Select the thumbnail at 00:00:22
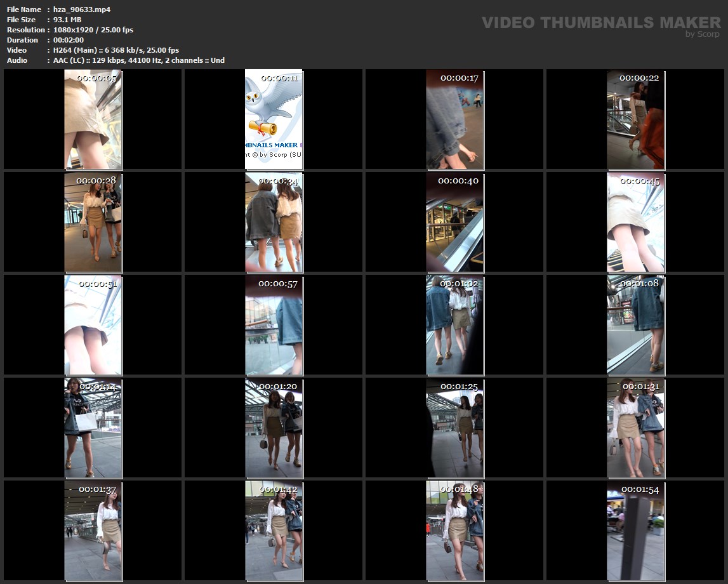 pyautogui.click(x=635, y=119)
